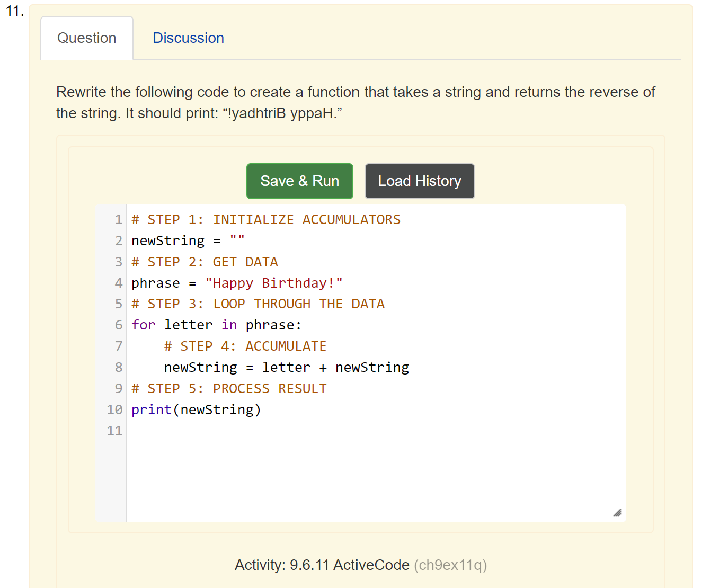Screen dimensions: 710x588
Task: Switch to the Discussion tab
Action: (188, 38)
